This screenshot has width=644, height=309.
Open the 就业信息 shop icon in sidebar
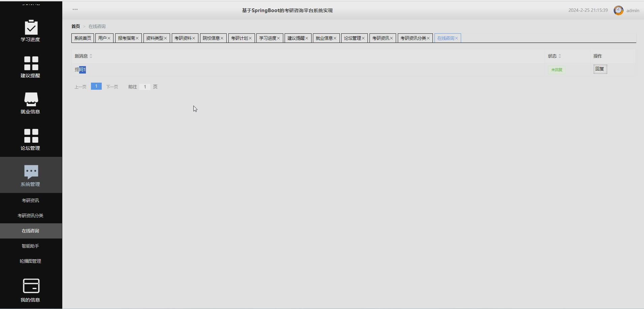(31, 99)
